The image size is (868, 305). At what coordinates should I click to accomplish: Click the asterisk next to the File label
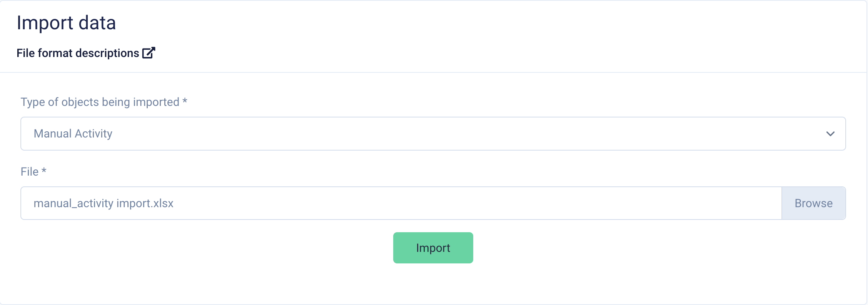[44, 170]
